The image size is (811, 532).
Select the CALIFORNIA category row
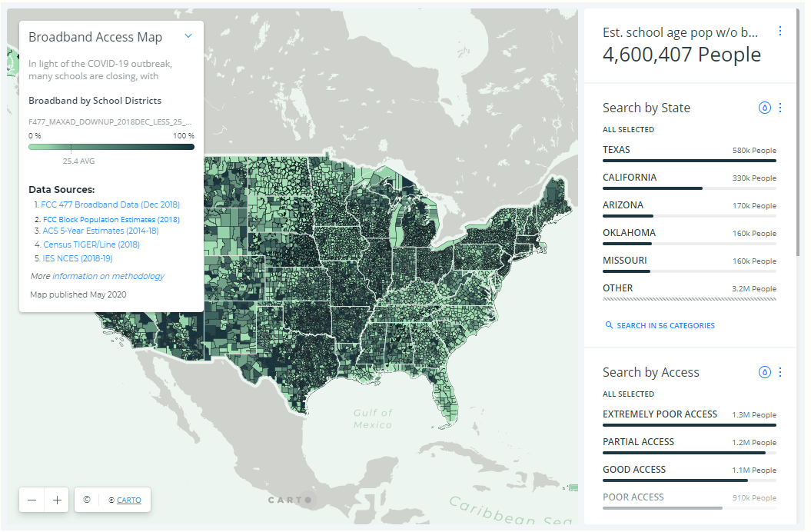pos(690,181)
